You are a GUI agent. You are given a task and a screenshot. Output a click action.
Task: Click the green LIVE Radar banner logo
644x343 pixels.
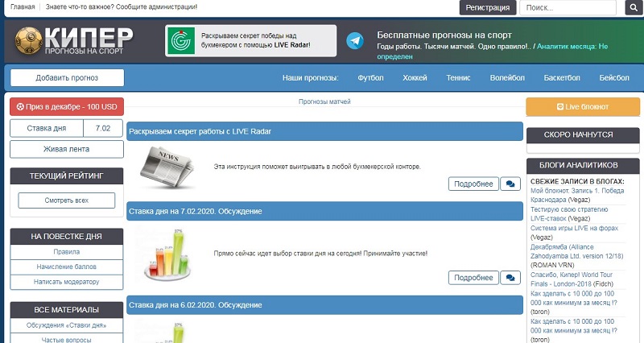coord(180,41)
